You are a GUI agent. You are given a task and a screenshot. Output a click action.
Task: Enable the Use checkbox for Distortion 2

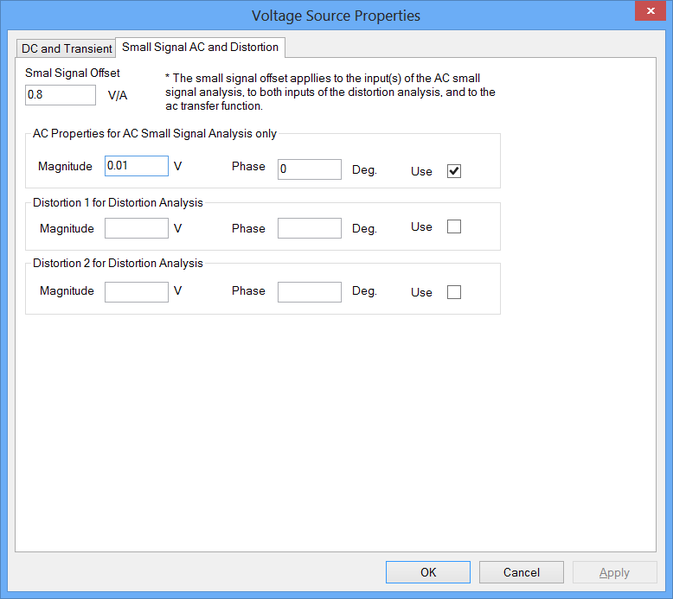[x=454, y=292]
